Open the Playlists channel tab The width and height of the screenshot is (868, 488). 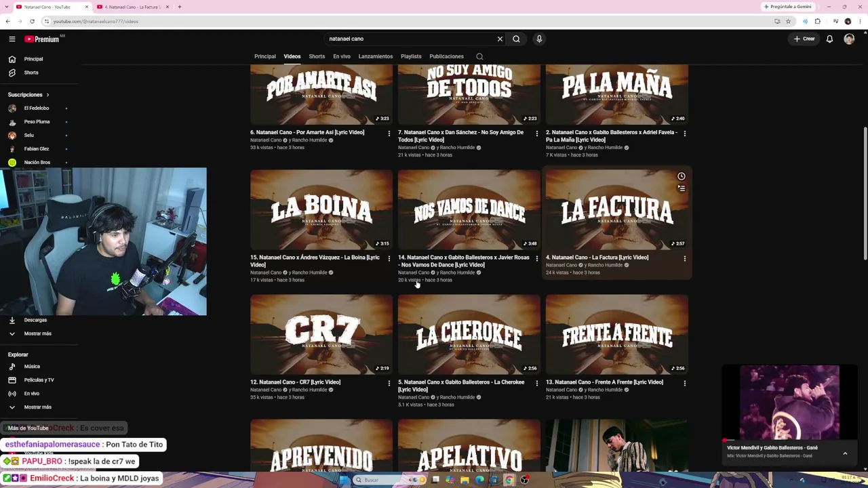click(x=411, y=57)
